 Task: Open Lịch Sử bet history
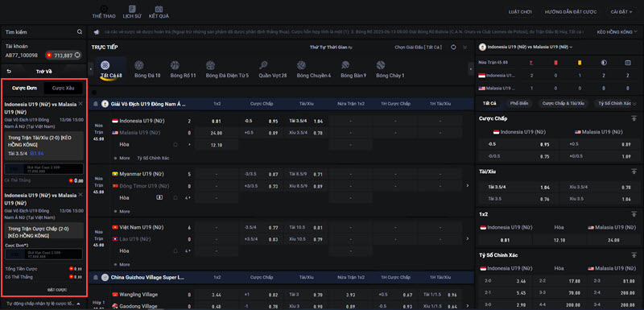pyautogui.click(x=132, y=12)
